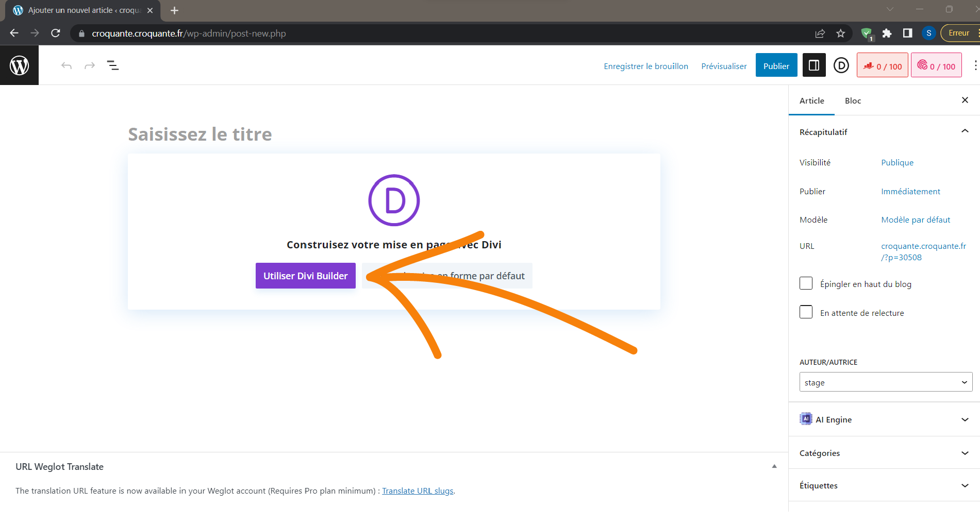Click the undo arrow icon

click(66, 65)
